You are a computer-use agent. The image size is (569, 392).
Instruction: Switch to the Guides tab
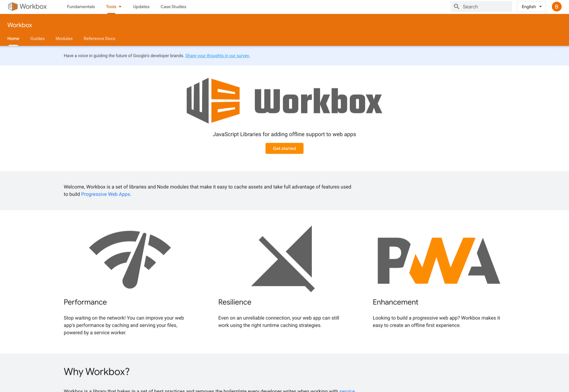click(x=37, y=39)
